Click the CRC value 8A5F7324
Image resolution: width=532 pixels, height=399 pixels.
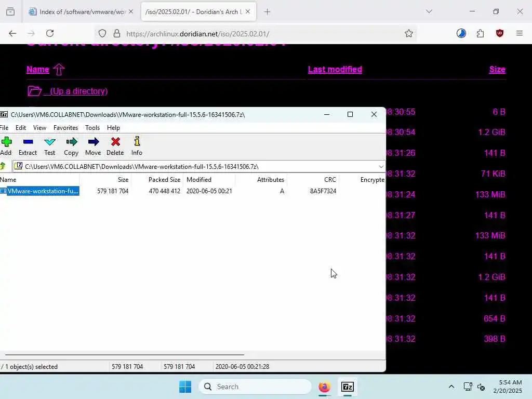323,191
